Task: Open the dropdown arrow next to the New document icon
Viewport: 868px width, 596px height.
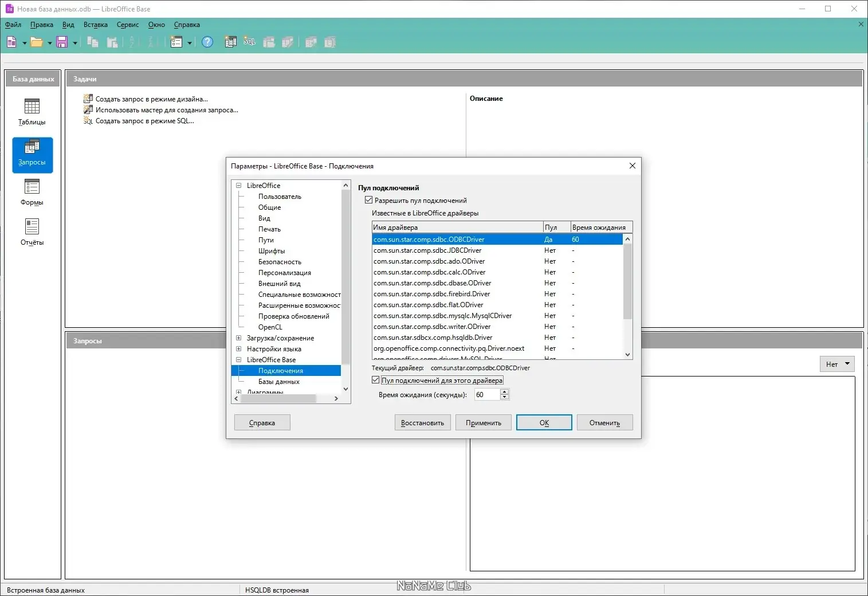Action: coord(24,42)
